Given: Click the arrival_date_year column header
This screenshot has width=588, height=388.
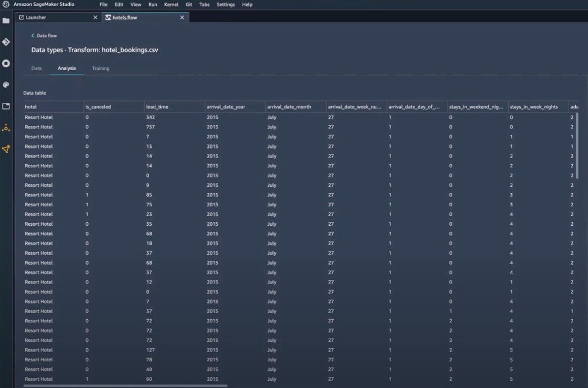Looking at the screenshot, I should click(235, 107).
